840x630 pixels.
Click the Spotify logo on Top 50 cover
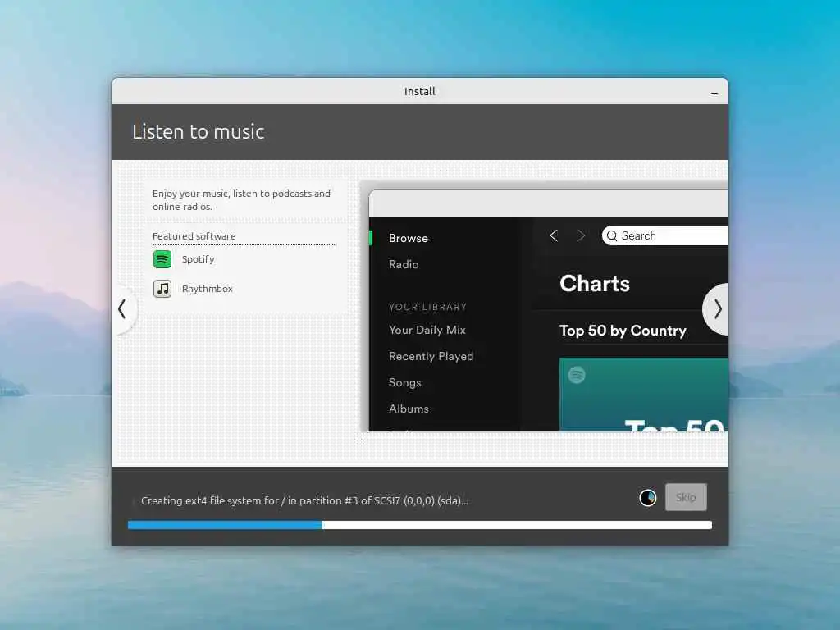click(x=577, y=374)
